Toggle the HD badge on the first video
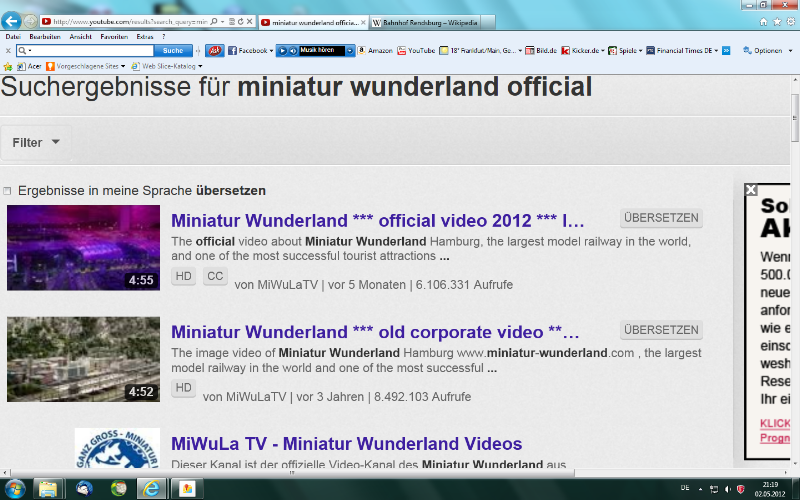Viewport: 800px width, 500px height. point(184,277)
